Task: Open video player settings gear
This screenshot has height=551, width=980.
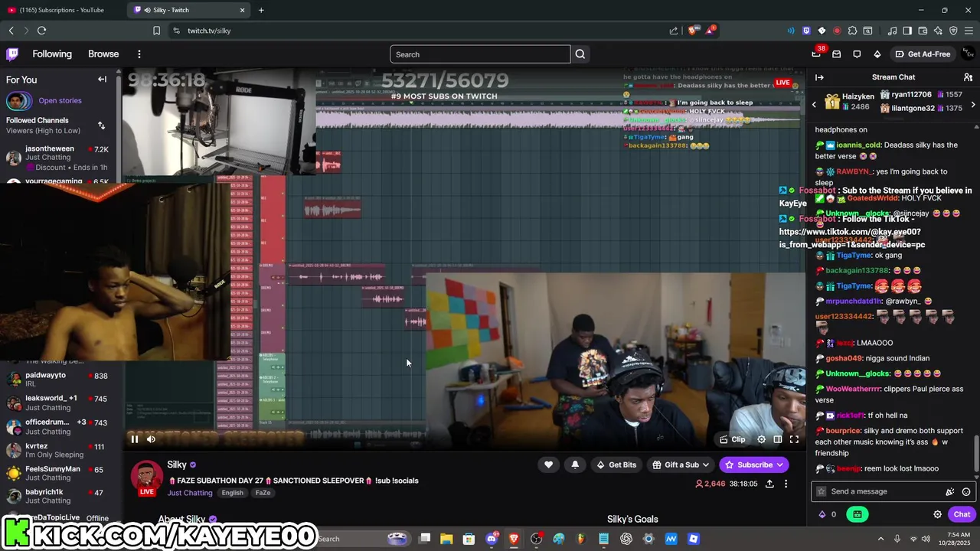Action: tap(761, 439)
